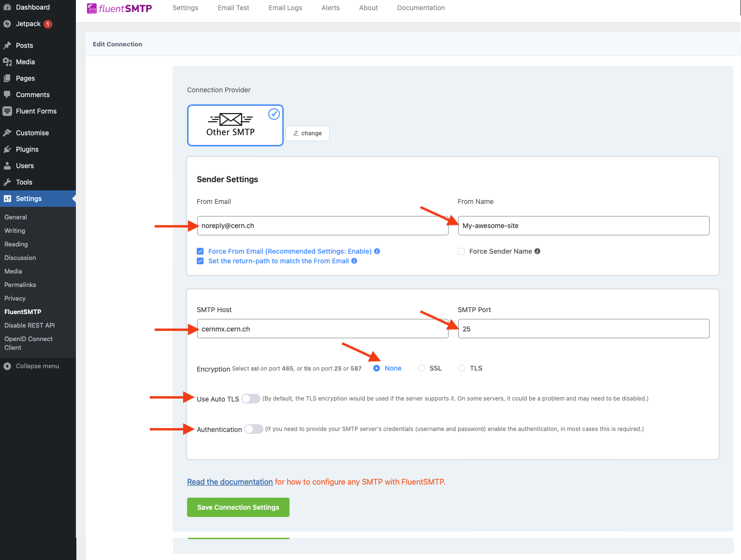Image resolution: width=741 pixels, height=560 pixels.
Task: Click the Edit Connection heading text
Action: 117,44
